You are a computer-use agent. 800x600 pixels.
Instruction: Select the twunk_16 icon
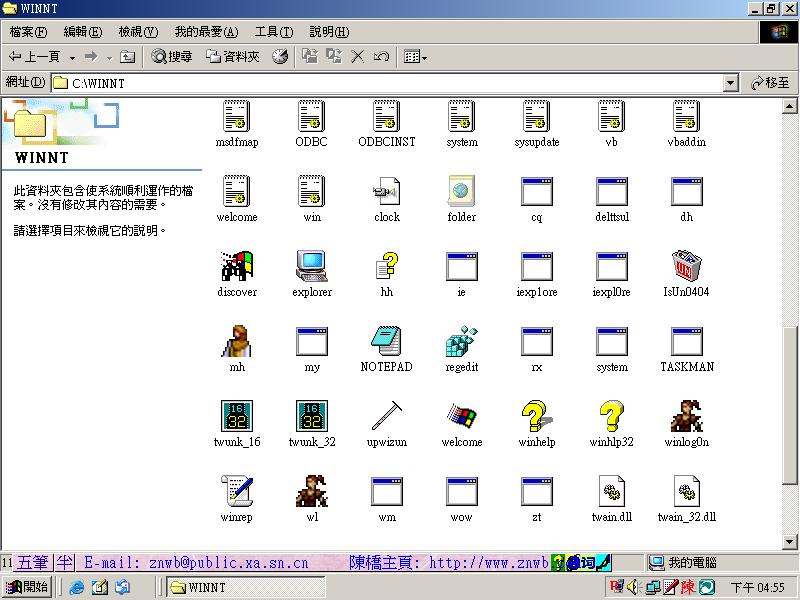237,416
